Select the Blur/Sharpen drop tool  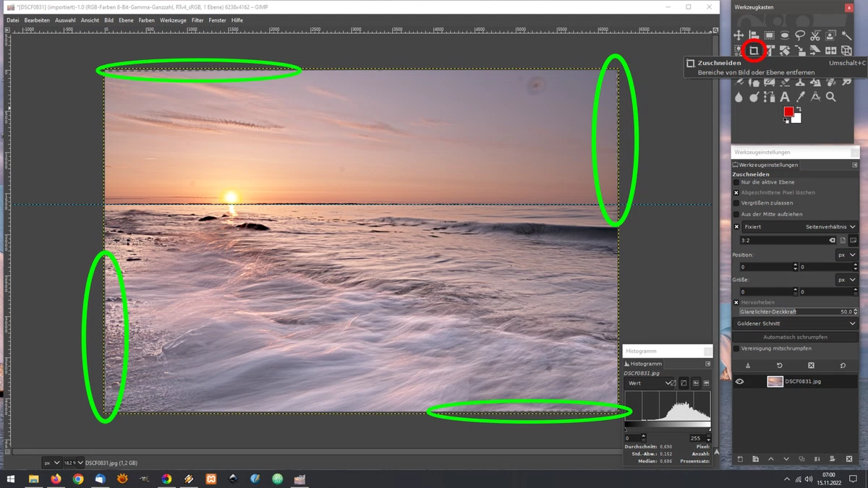click(x=739, y=97)
